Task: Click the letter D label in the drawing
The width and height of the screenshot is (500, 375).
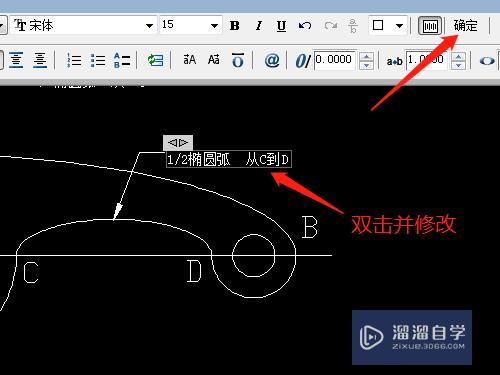Action: [x=194, y=271]
